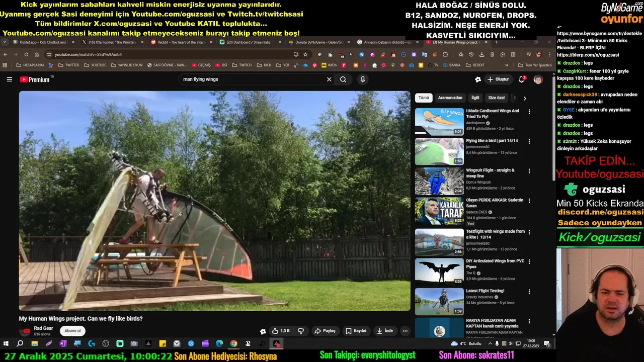Open the Rad Gear channel link
Screen dimensions: 644x362
click(x=43, y=328)
